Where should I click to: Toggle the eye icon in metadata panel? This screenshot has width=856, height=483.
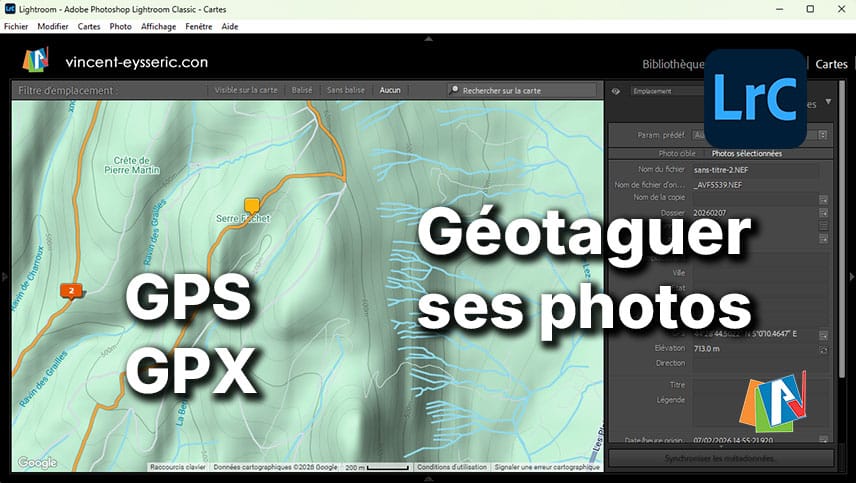click(x=616, y=91)
